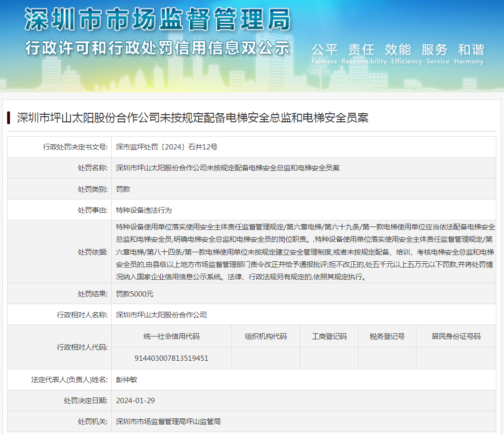Screen dimensions: 504x435
Task: Click the 行政许可和行政处罚信用信息双公示 subtitle
Action: pos(157,48)
